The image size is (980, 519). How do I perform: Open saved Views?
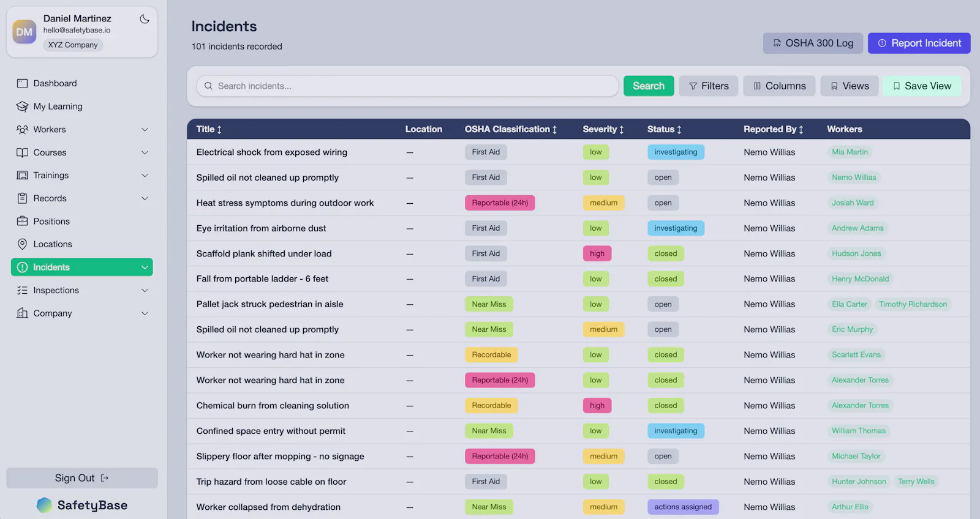(850, 86)
